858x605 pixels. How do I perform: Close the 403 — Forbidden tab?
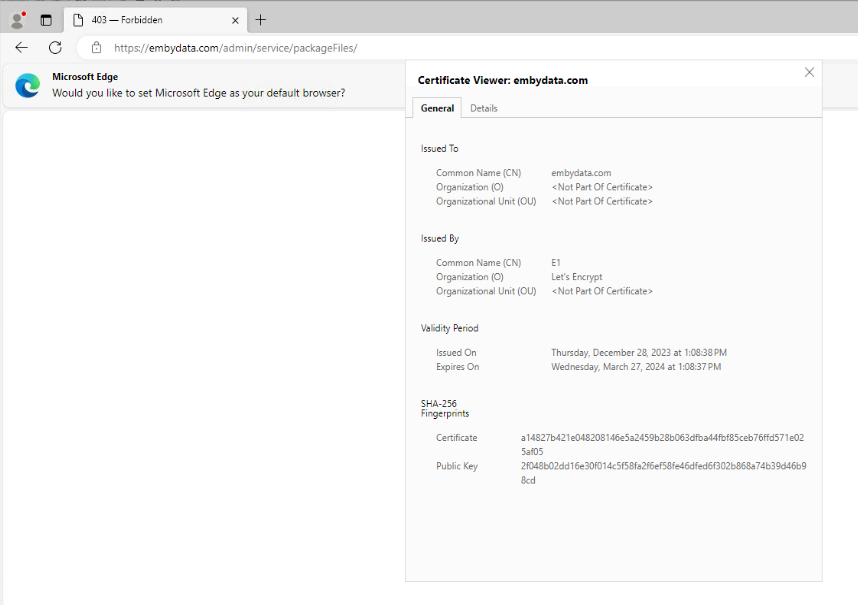[x=234, y=20]
